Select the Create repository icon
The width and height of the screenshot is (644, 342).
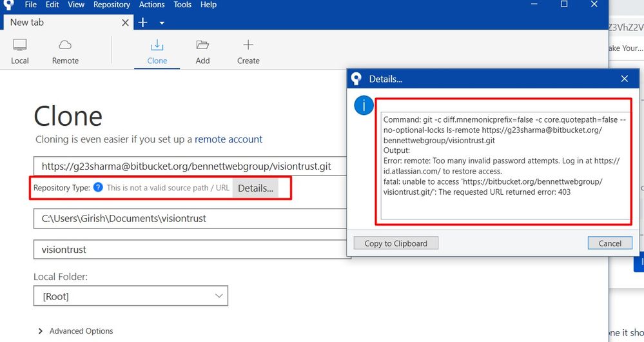click(x=248, y=52)
